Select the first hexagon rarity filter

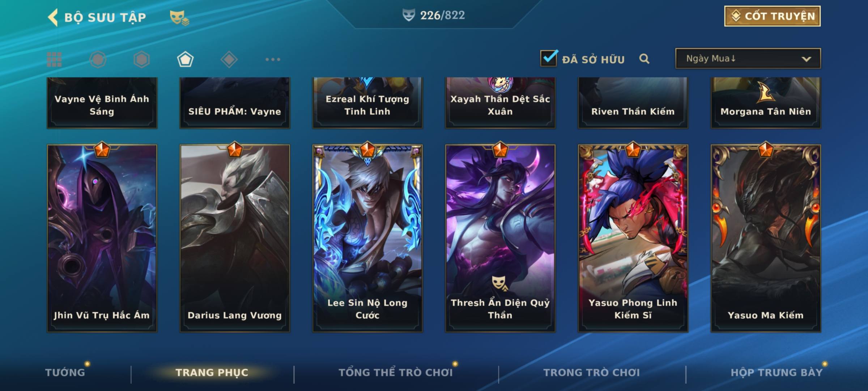(x=98, y=59)
